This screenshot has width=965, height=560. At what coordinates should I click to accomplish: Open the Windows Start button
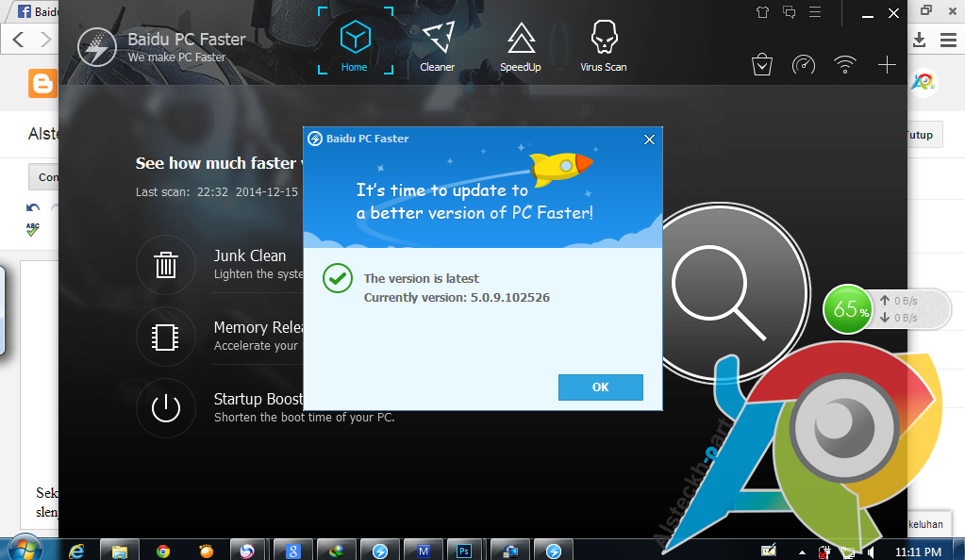[x=24, y=548]
